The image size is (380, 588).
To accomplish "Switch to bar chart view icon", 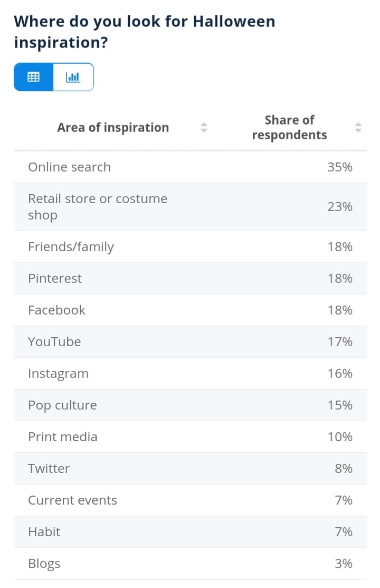I will point(73,77).
